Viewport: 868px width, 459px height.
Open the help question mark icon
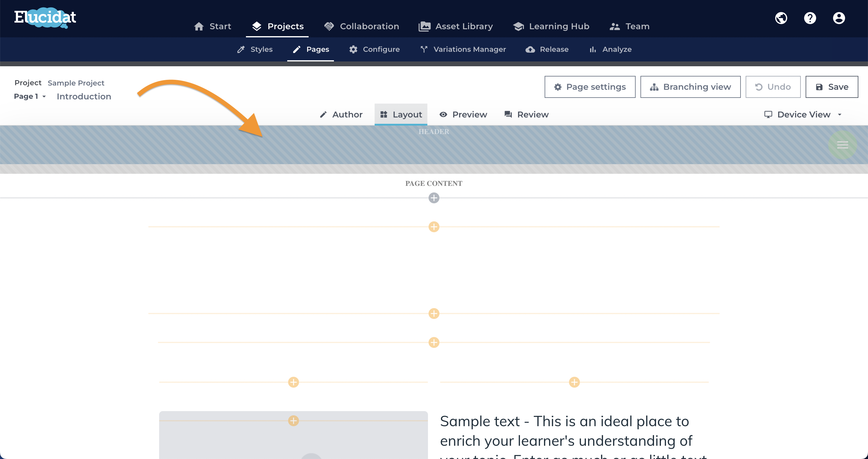coord(810,18)
